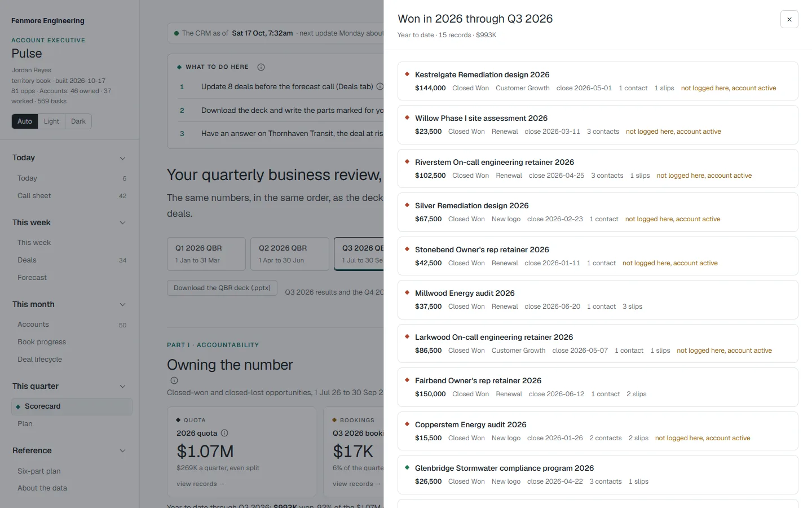Viewport: 812px width, 508px height.
Task: Show info tooltip under Owning the number
Action: pos(174,380)
